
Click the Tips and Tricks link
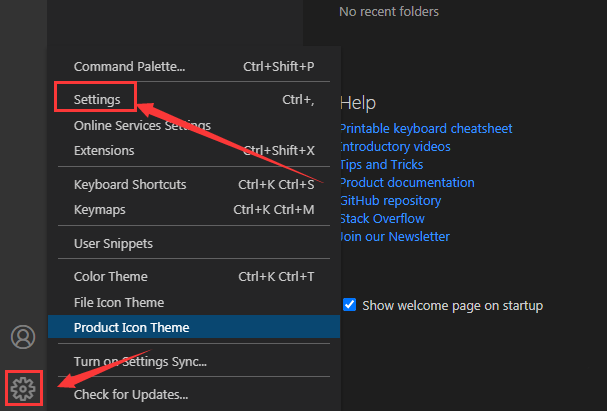381,165
